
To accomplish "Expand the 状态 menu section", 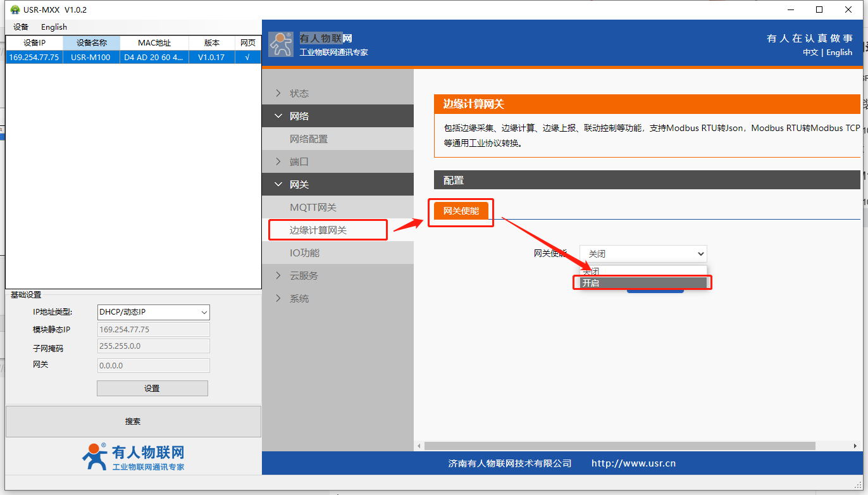I will click(x=338, y=93).
